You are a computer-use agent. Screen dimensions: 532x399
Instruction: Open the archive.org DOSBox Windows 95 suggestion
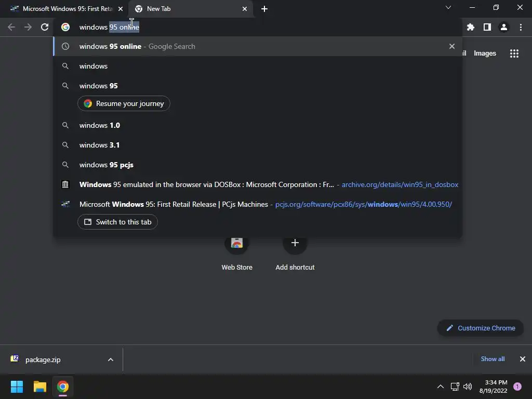pyautogui.click(x=258, y=184)
